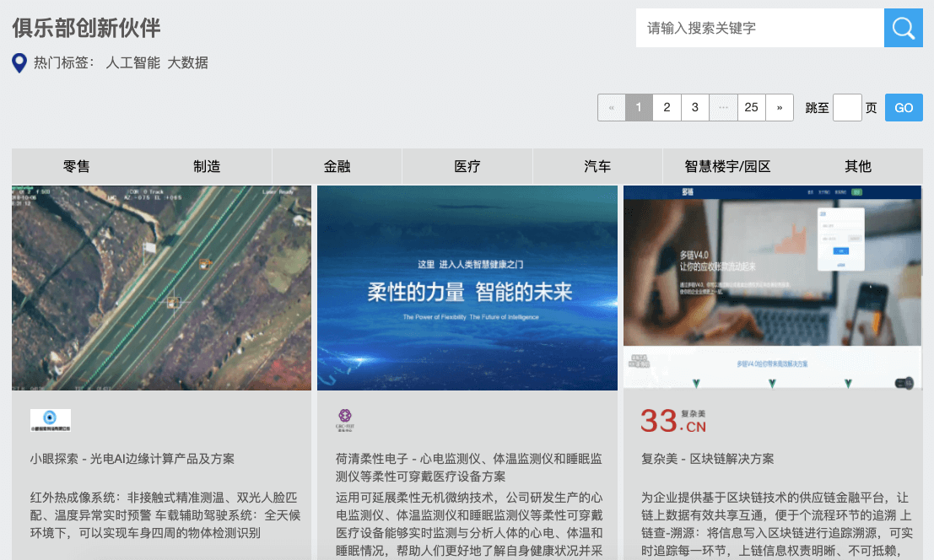Switch to the 智慧楼宇/园区 category tab
The image size is (934, 560).
point(728,167)
